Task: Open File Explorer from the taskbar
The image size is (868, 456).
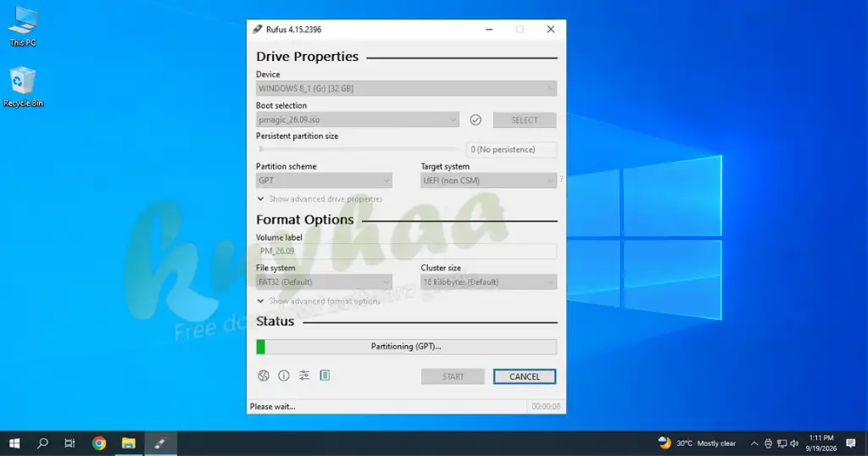Action: click(x=129, y=443)
